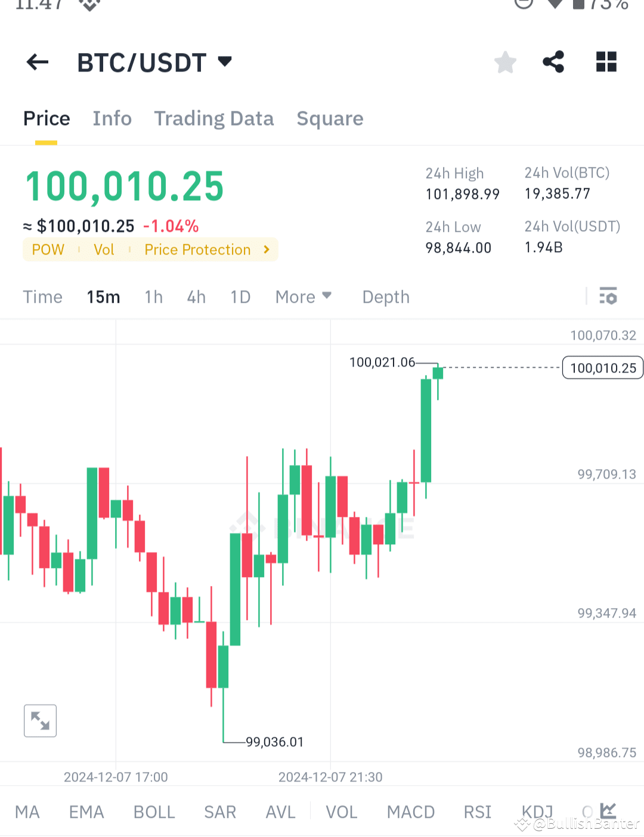This screenshot has height=837, width=644.
Task: Open the Depth view
Action: 385,296
